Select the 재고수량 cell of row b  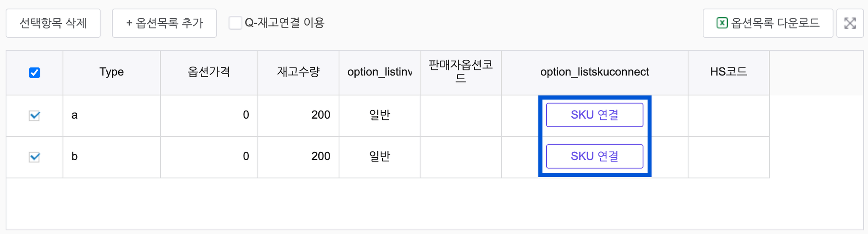298,157
